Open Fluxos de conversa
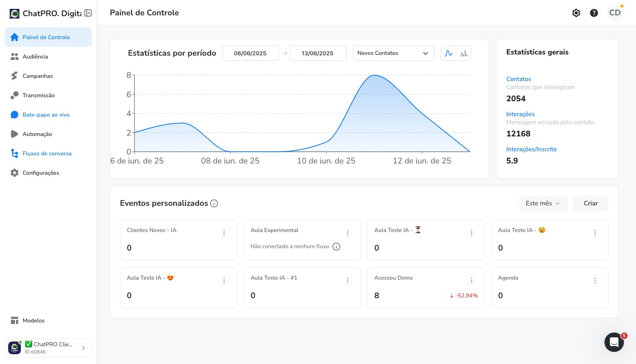This screenshot has height=364, width=636. click(48, 153)
